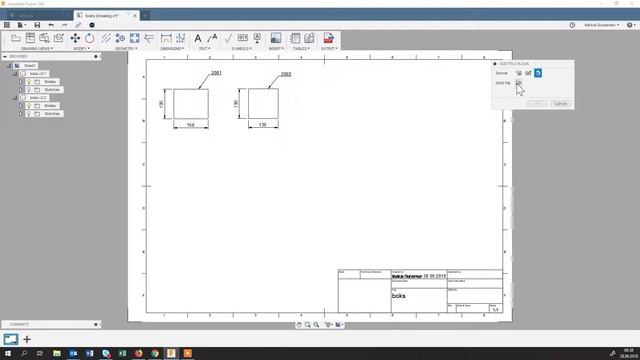This screenshot has width=640, height=360.
Task: Open the user account menu
Action: pos(601,25)
